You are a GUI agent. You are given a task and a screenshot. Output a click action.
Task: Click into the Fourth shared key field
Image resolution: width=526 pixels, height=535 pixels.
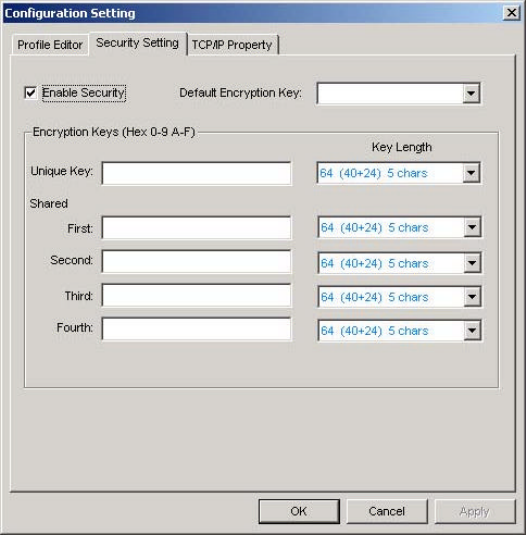tap(196, 329)
